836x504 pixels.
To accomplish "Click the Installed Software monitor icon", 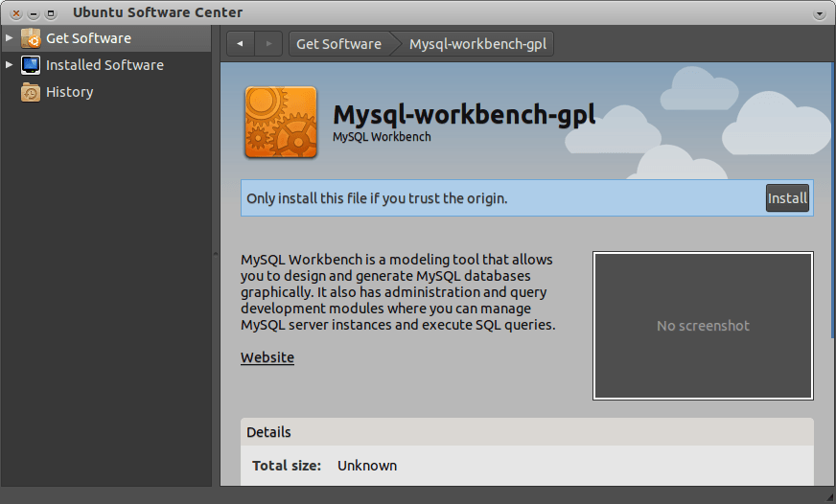I will coord(31,65).
